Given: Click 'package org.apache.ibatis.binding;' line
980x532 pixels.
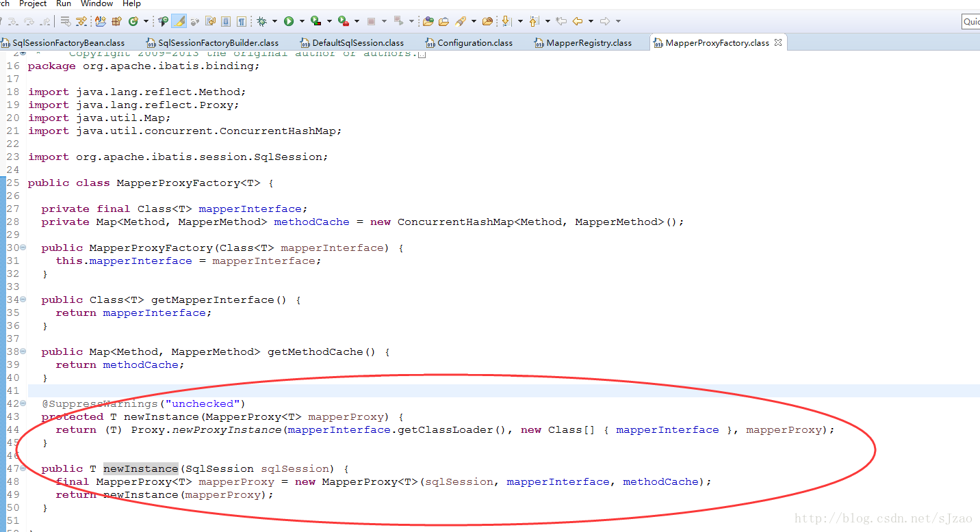Looking at the screenshot, I should [x=144, y=66].
